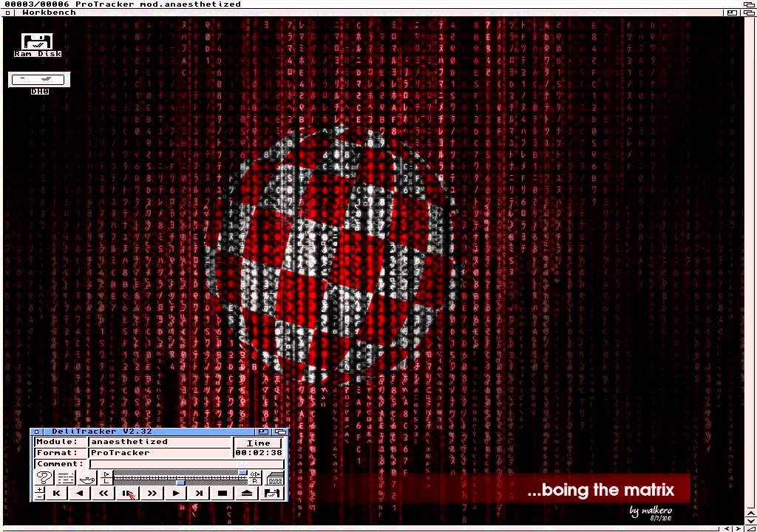Close the DeliTracker window via close gadget

[36, 432]
